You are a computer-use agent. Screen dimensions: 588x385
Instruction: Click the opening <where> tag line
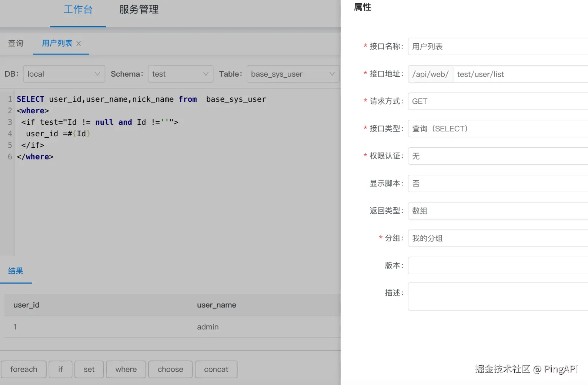tap(33, 111)
